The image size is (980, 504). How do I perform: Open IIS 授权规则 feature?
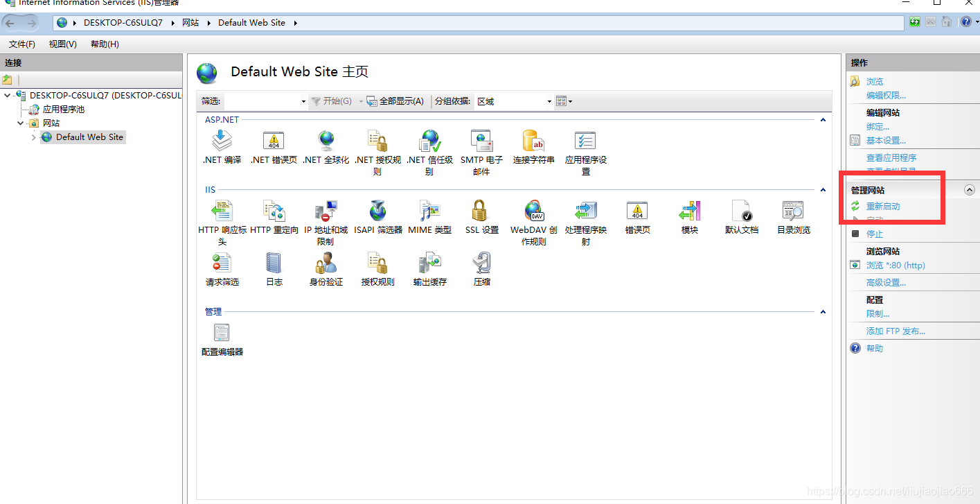pyautogui.click(x=377, y=269)
